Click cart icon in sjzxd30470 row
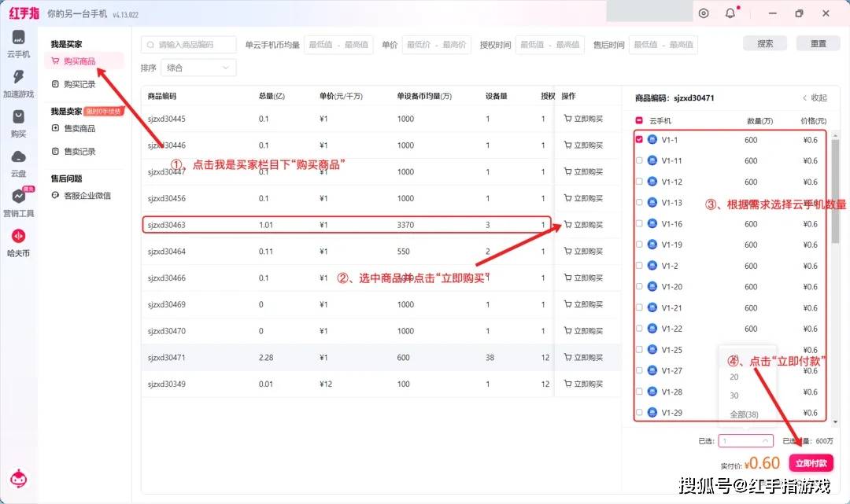Viewport: 850px width, 504px height. (567, 331)
